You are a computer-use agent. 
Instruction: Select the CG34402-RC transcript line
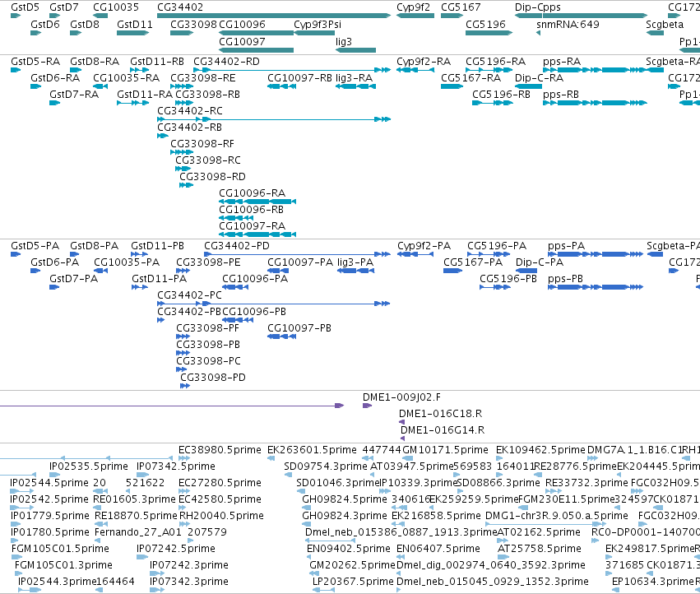coord(274,119)
